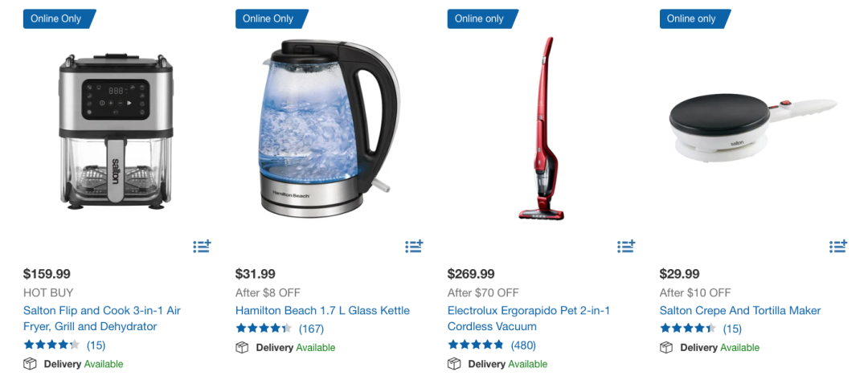
Task: View the glass kettle product image
Action: click(329, 129)
